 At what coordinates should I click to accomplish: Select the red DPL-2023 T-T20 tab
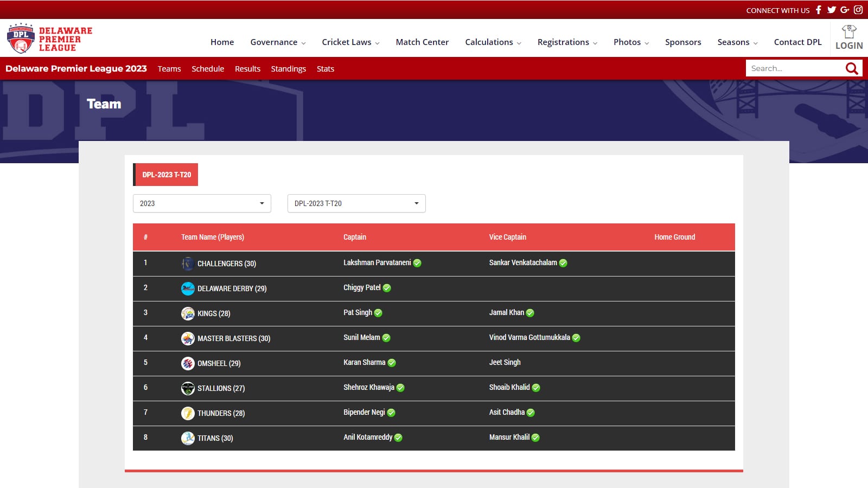166,175
